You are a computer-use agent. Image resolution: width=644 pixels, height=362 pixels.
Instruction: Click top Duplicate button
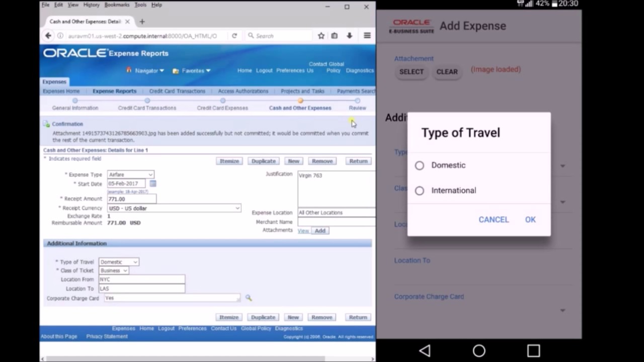[264, 161]
